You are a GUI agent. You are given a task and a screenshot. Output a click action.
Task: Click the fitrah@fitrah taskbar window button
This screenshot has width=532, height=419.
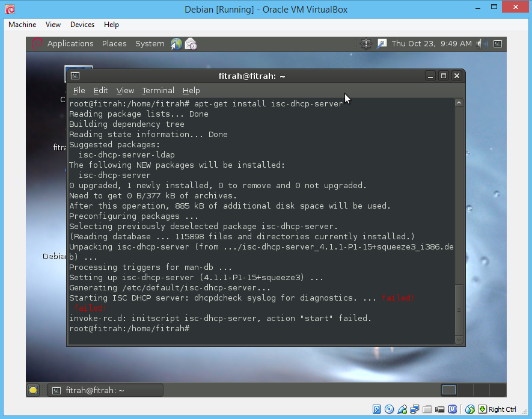tap(105, 390)
